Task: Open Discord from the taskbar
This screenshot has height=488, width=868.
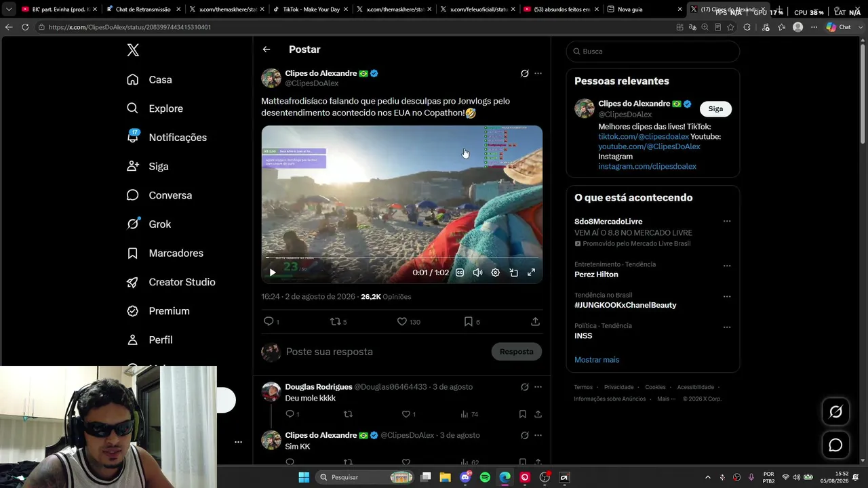Action: coord(465,477)
